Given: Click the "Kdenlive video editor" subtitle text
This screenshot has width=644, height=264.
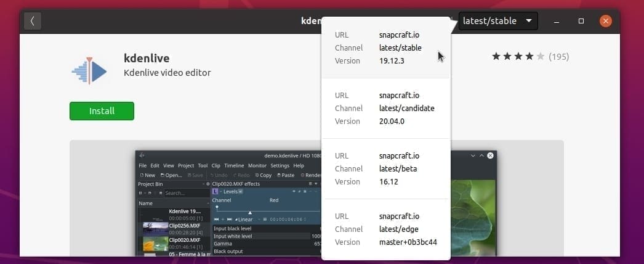Looking at the screenshot, I should click(167, 73).
